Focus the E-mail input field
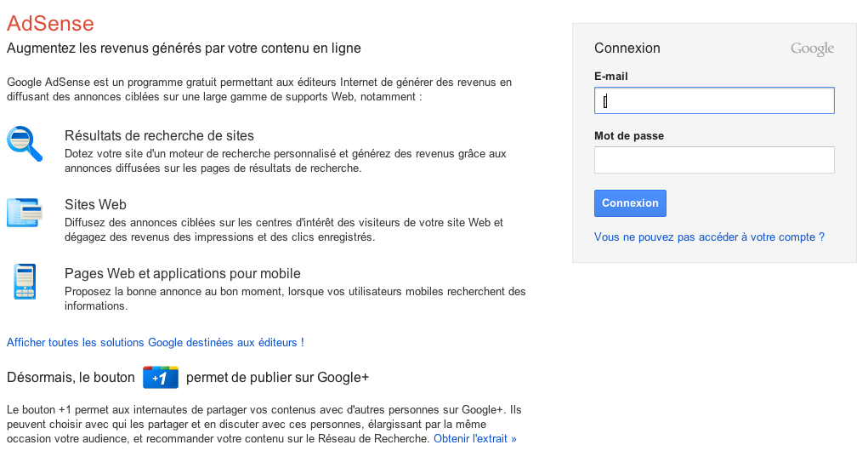 [x=714, y=100]
